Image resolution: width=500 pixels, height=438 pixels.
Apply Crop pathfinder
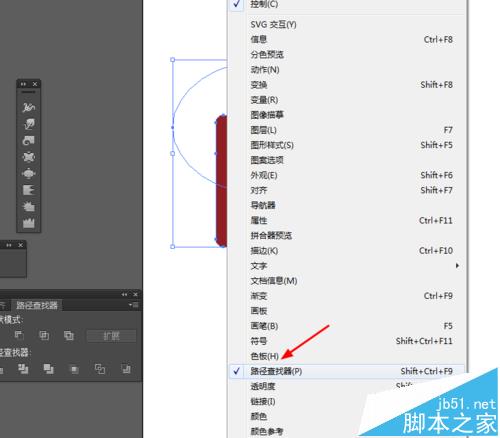74,369
